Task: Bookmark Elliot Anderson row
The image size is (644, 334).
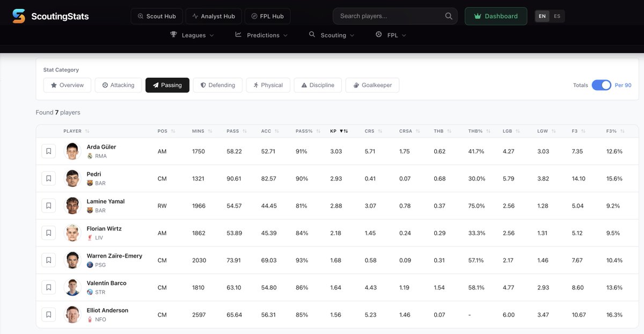Action: (x=48, y=315)
